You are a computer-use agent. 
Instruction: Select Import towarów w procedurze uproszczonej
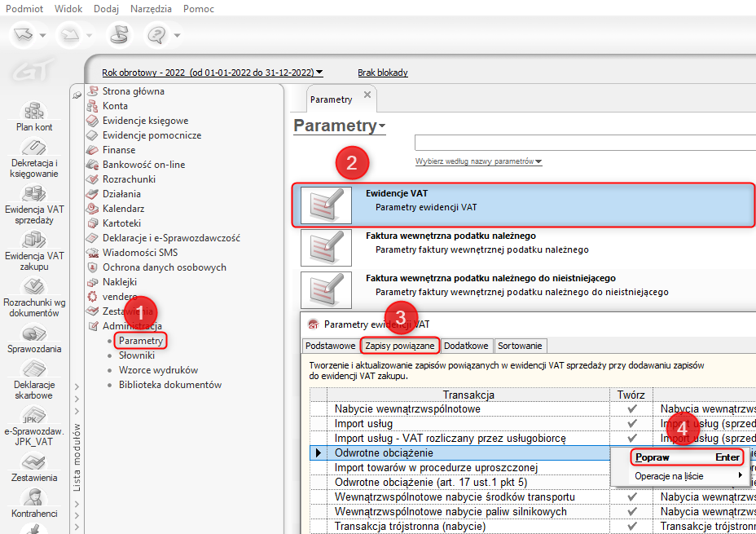[x=437, y=468]
